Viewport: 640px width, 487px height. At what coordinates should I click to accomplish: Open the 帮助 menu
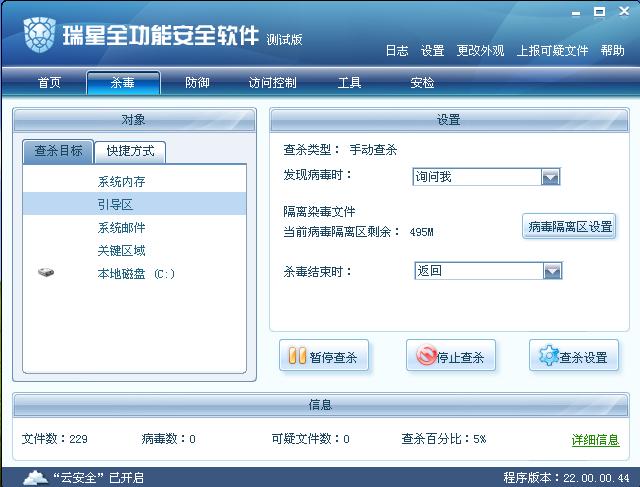point(612,51)
